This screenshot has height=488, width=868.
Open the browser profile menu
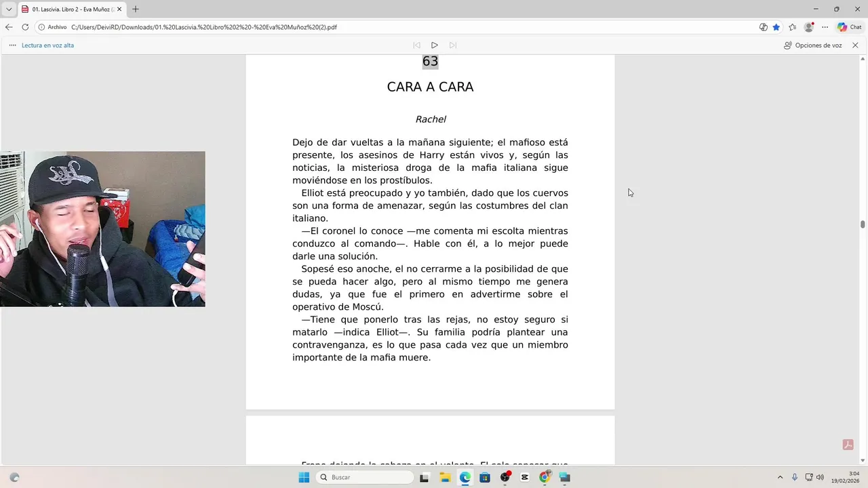tap(809, 27)
